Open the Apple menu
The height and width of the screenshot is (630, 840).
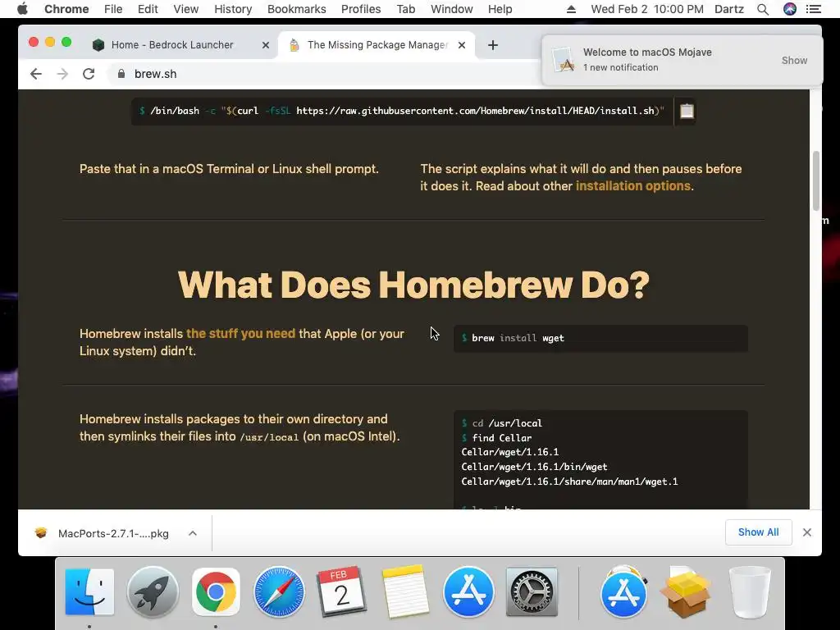22,9
